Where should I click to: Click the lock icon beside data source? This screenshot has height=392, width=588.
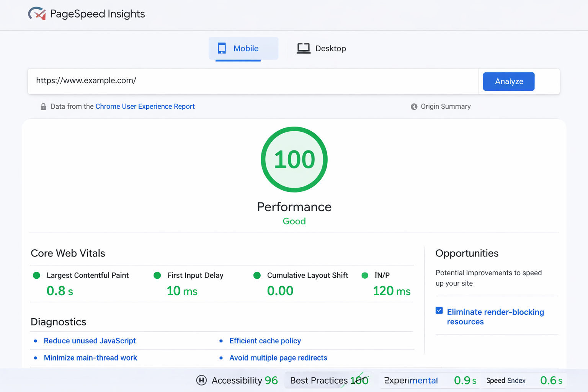pyautogui.click(x=43, y=107)
